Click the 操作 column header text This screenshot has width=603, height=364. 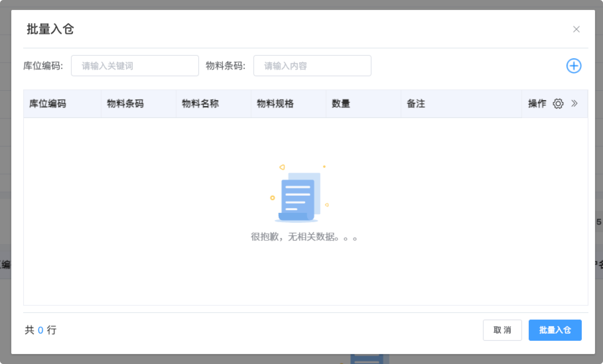point(537,104)
